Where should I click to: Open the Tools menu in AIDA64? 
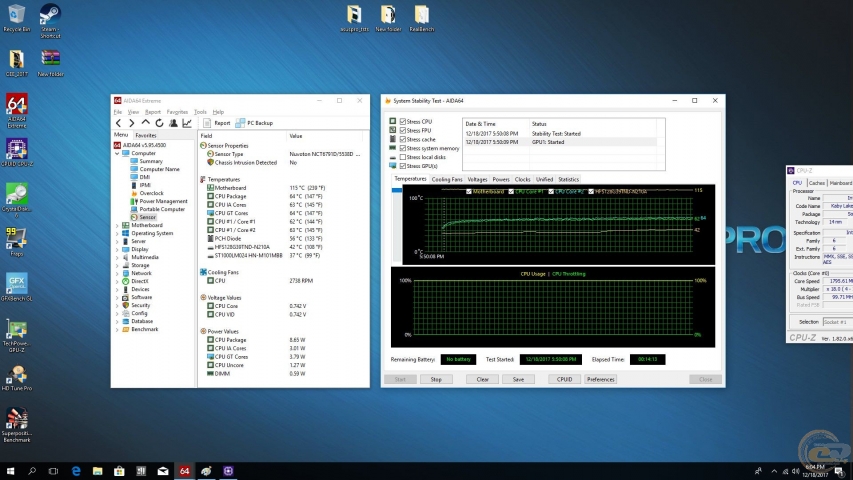point(200,112)
